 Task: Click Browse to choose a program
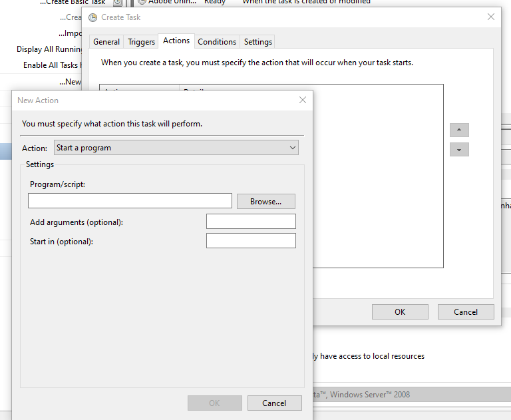(x=266, y=202)
